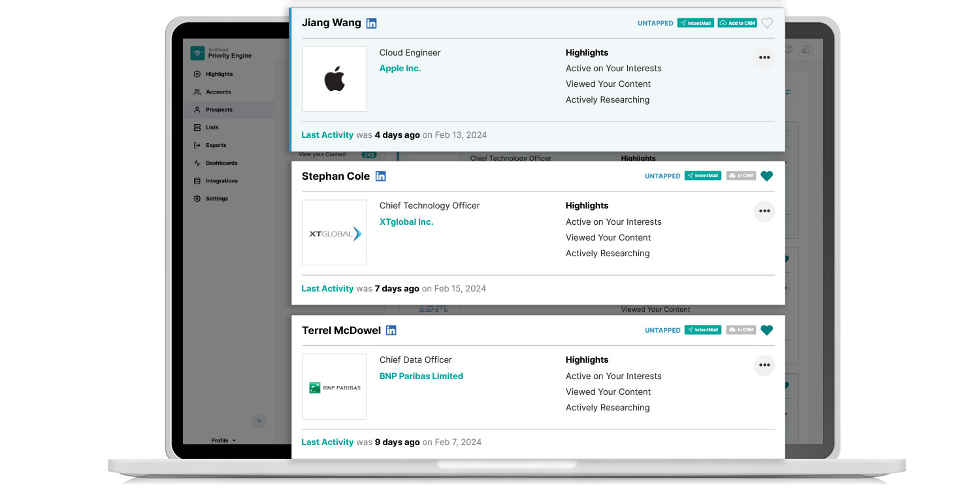Click the Priority Engine eye logo

(197, 54)
